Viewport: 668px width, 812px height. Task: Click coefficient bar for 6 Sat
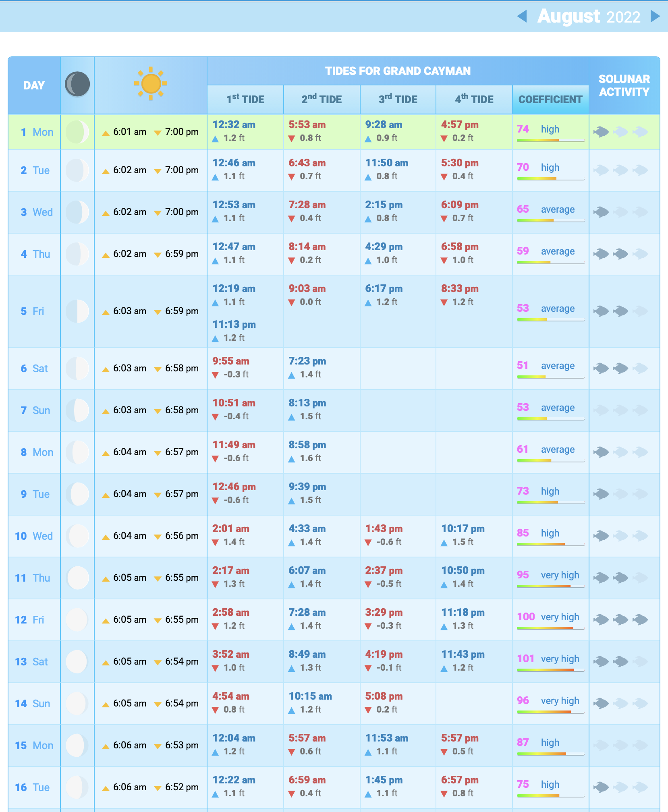tap(550, 377)
